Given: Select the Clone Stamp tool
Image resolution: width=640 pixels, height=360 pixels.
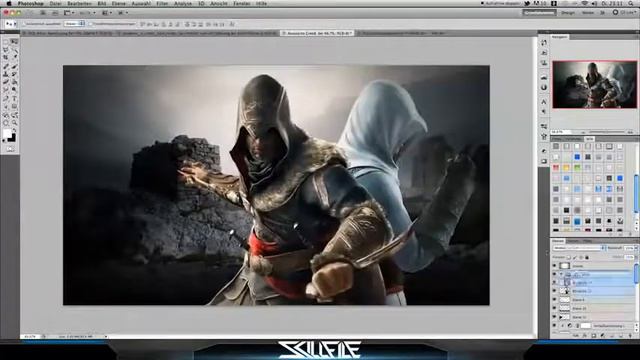Looking at the screenshot, I should 6,74.
